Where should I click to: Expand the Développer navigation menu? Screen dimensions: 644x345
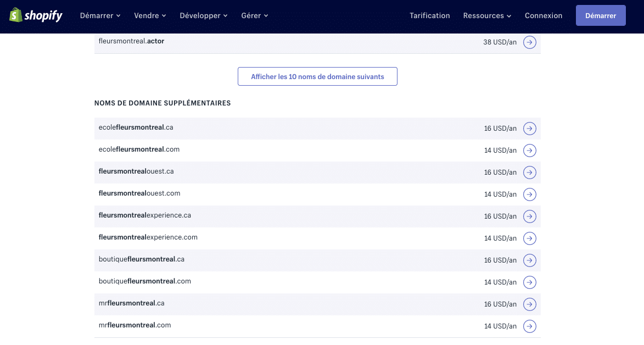pos(203,16)
